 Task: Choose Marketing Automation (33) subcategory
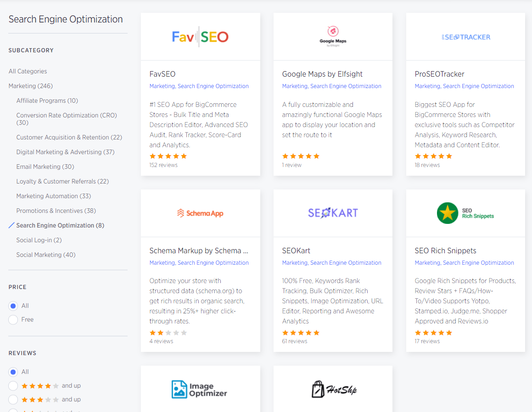54,196
